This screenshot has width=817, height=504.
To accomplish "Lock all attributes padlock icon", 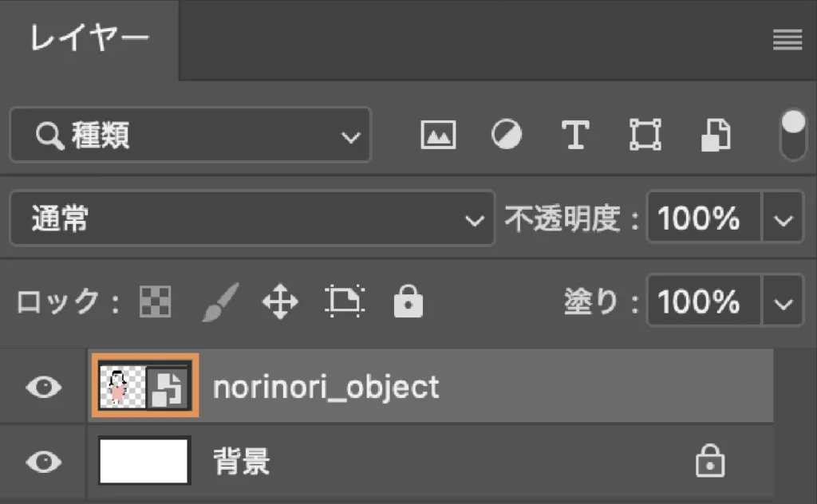I will 408,301.
